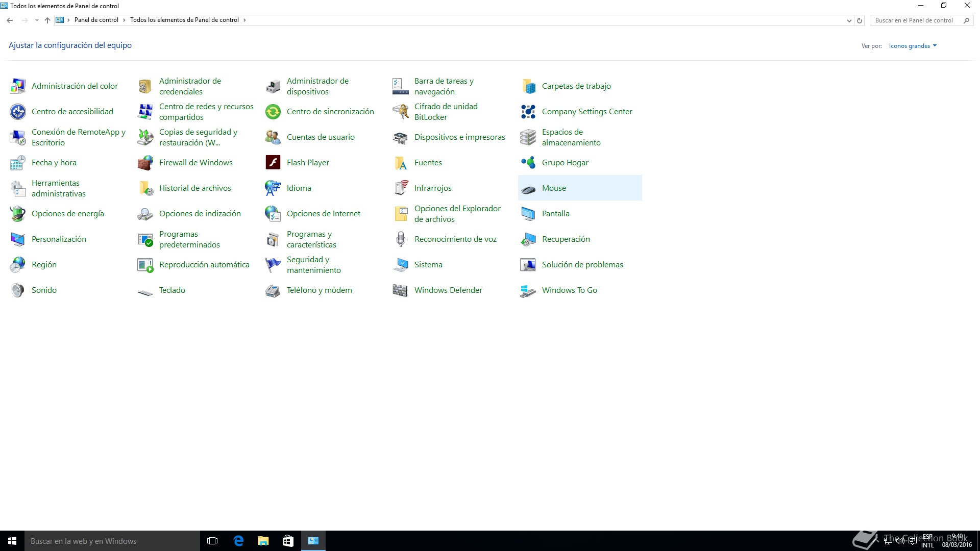Open the Opciones de energía icon
This screenshot has width=980, height=551.
[18, 214]
